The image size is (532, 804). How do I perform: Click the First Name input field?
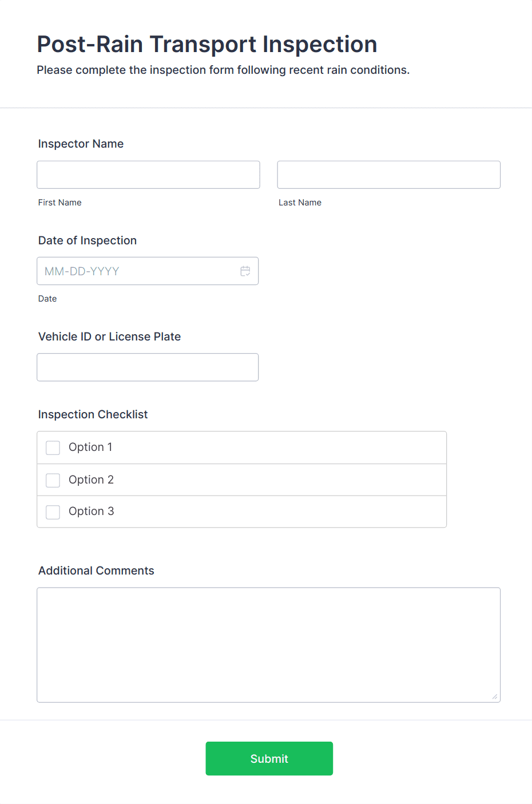[148, 175]
